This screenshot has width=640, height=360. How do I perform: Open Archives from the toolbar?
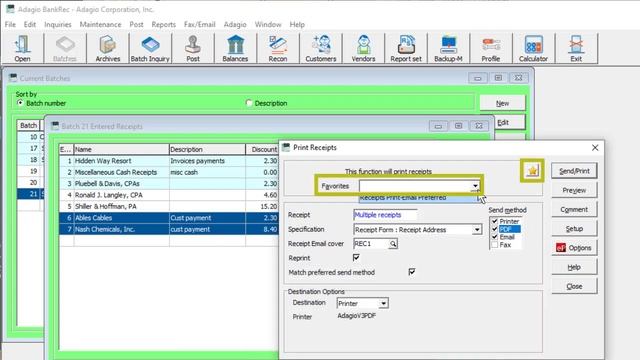[108, 49]
